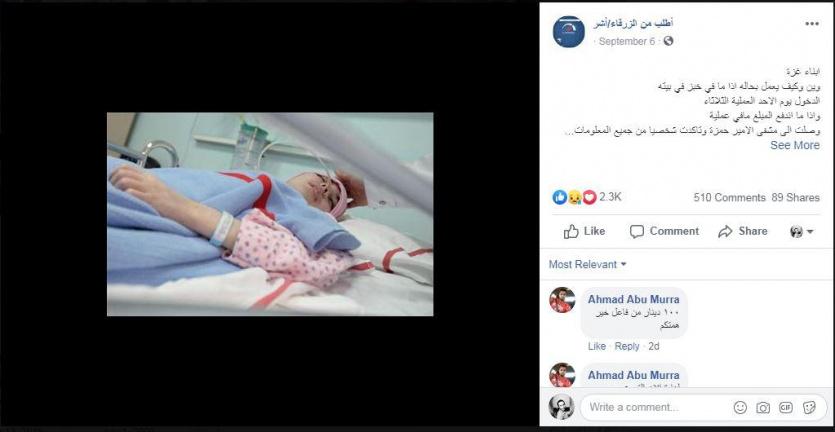
Task: Click the GIF icon in comment box
Action: click(x=786, y=407)
